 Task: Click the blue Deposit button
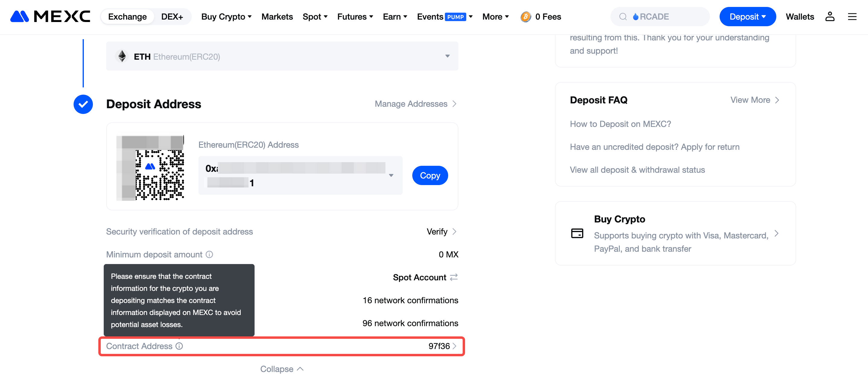point(747,17)
